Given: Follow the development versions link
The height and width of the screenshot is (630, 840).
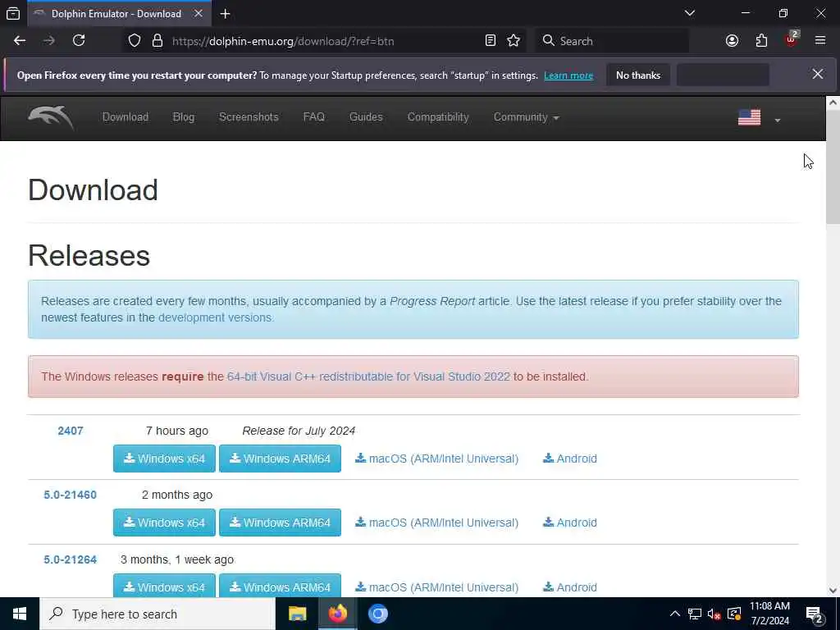Looking at the screenshot, I should [x=215, y=317].
